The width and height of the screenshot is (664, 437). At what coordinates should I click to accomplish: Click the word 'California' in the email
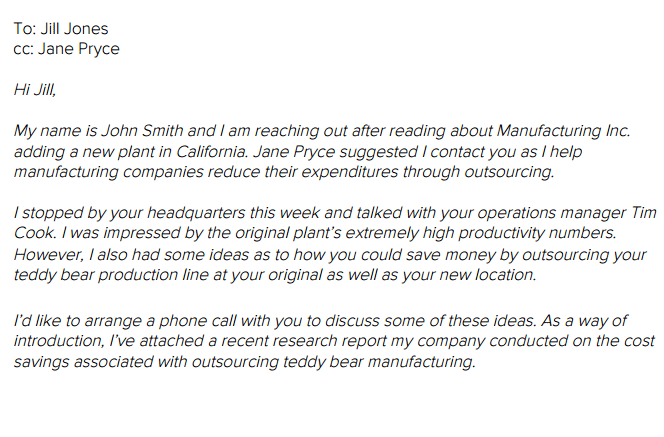pyautogui.click(x=212, y=152)
